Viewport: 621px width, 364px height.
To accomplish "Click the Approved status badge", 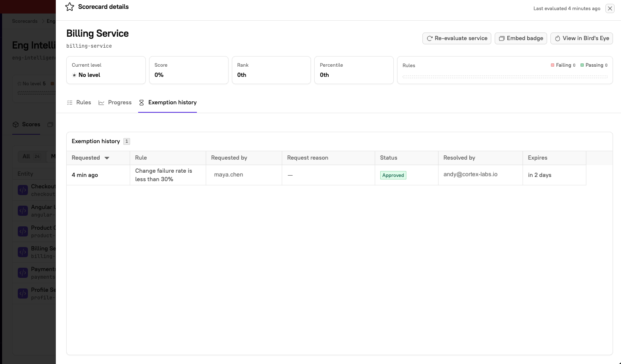I will 393,175.
